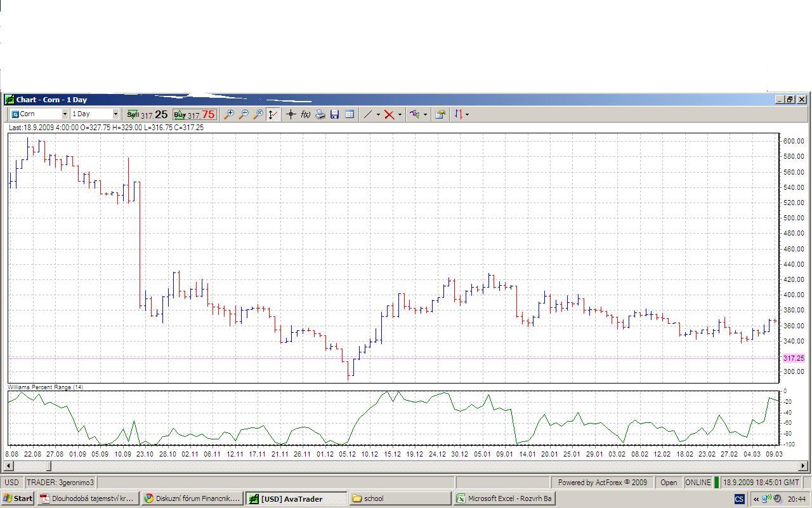Save the chart with floppy icon

[334, 114]
